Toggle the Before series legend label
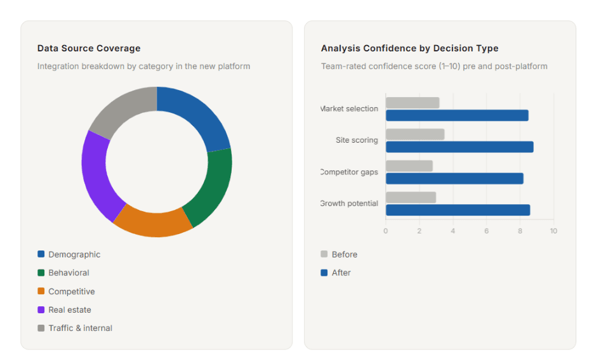This screenshot has height=364, width=594. (x=345, y=254)
